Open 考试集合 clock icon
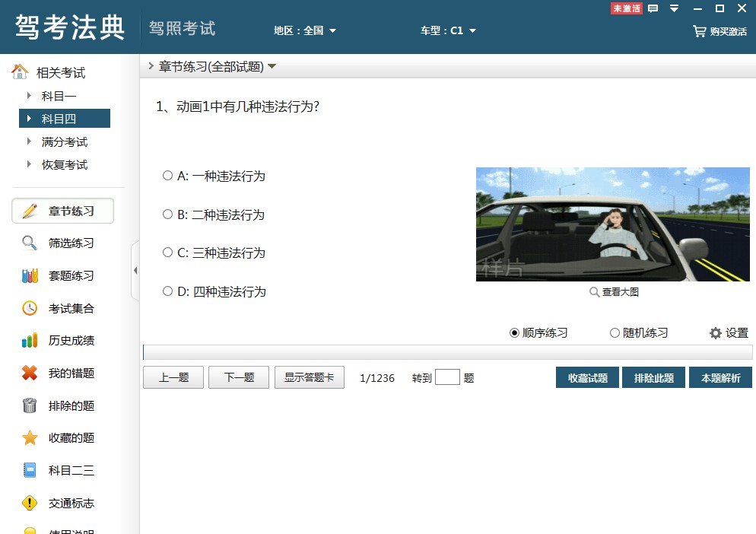This screenshot has width=756, height=534. click(x=30, y=308)
